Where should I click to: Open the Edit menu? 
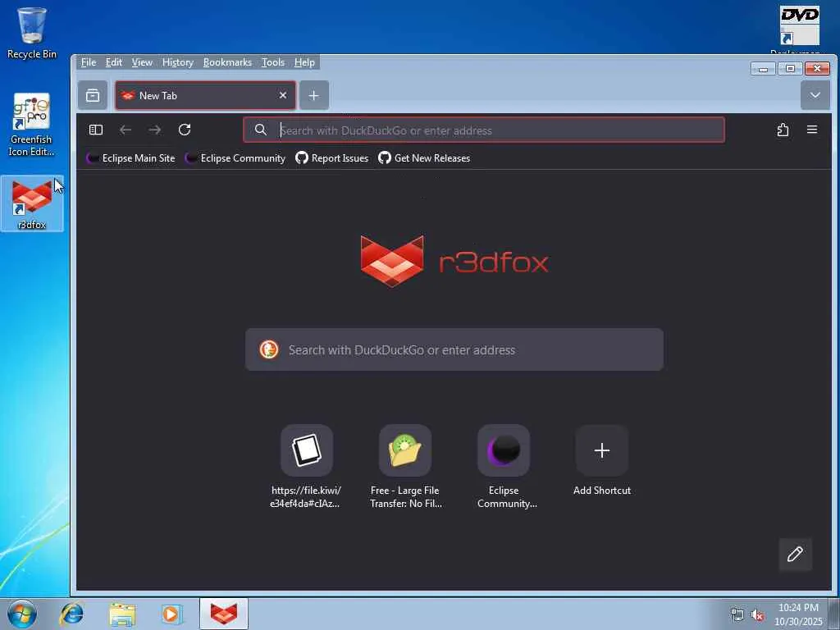113,62
